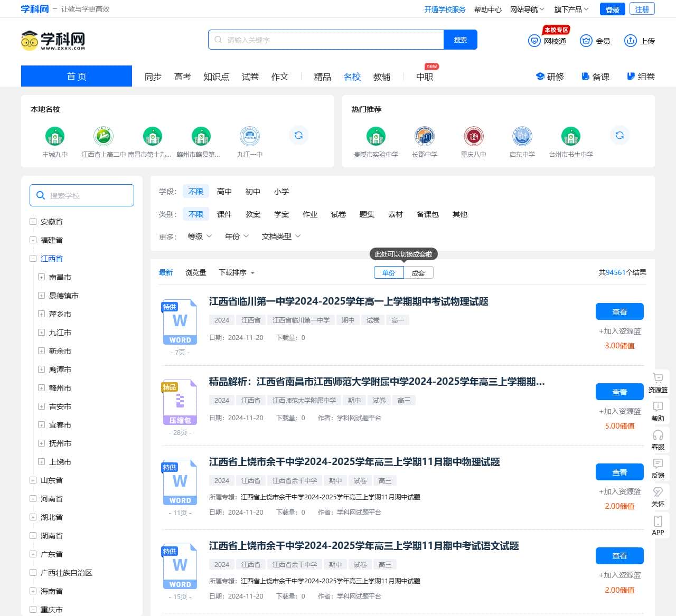Image resolution: width=676 pixels, height=616 pixels.
Task: Open the 上传 upload icon in header
Action: [630, 41]
